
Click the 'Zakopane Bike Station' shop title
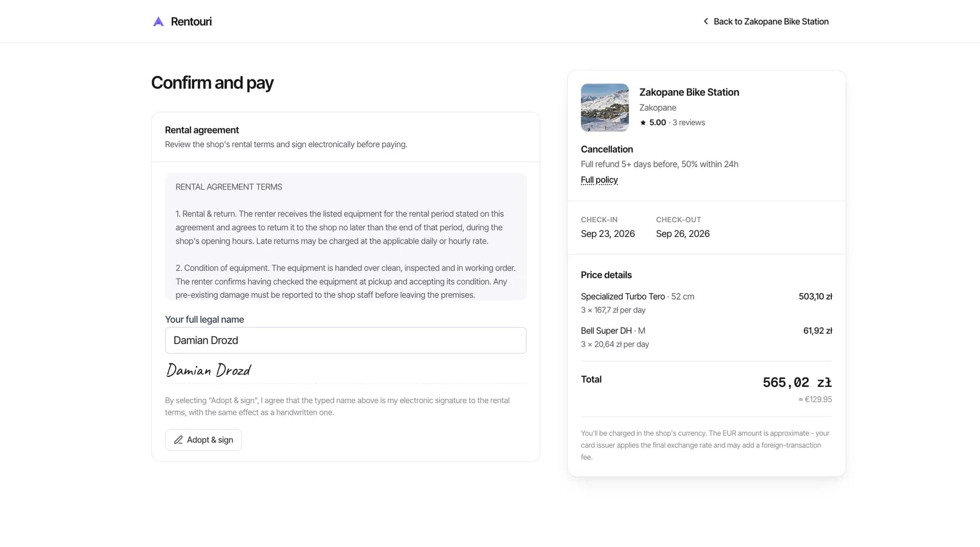689,92
